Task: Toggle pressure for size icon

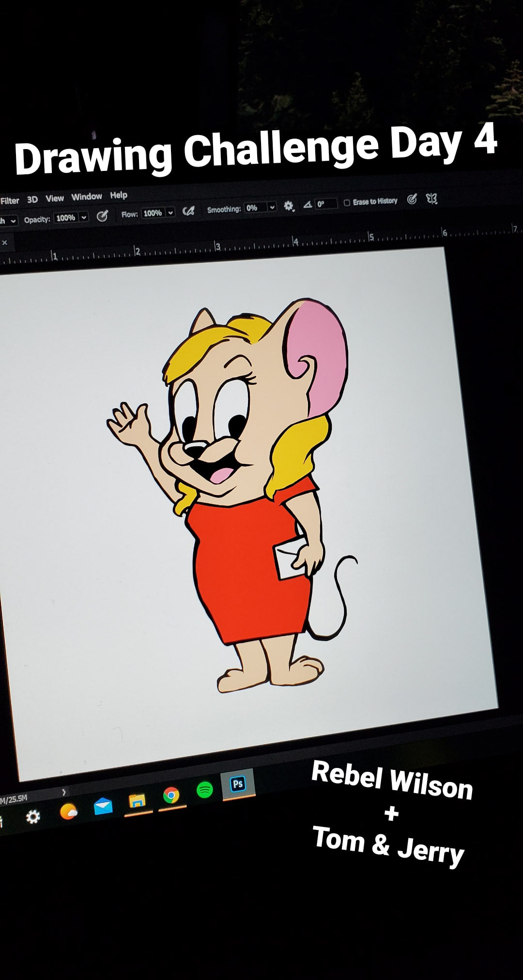Action: tap(412, 199)
